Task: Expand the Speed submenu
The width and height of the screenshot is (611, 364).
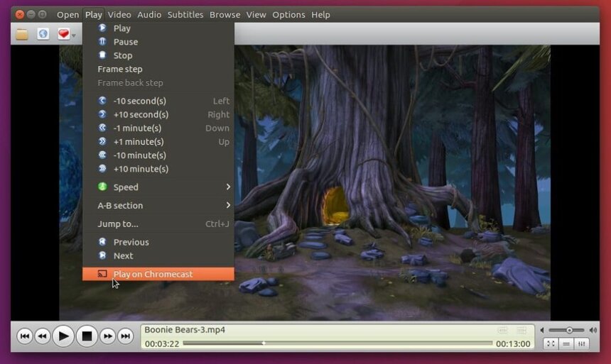Action: (158, 187)
